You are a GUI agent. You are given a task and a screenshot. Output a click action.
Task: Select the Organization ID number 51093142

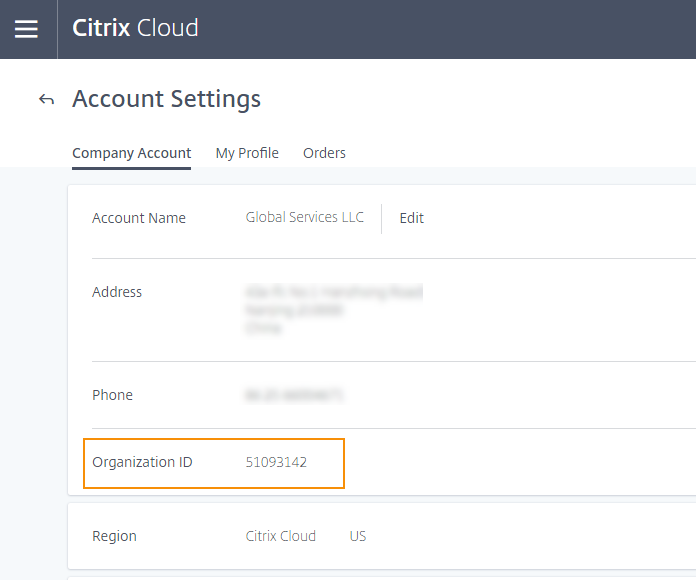point(276,462)
